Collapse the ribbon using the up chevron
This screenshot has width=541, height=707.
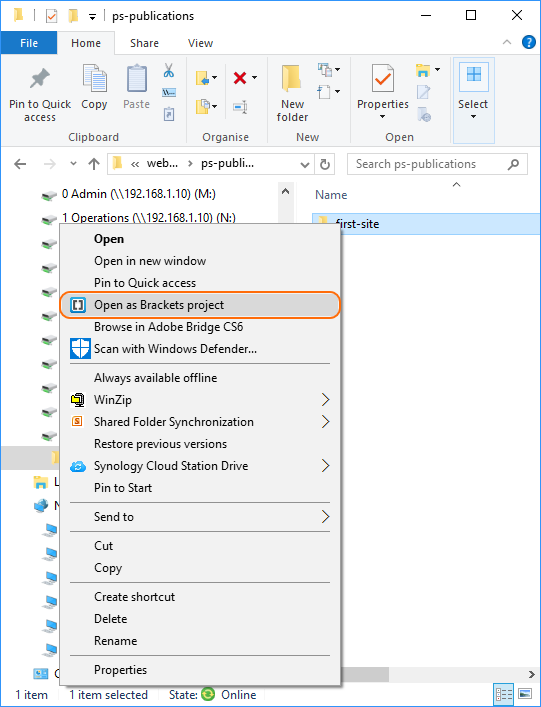click(x=507, y=42)
